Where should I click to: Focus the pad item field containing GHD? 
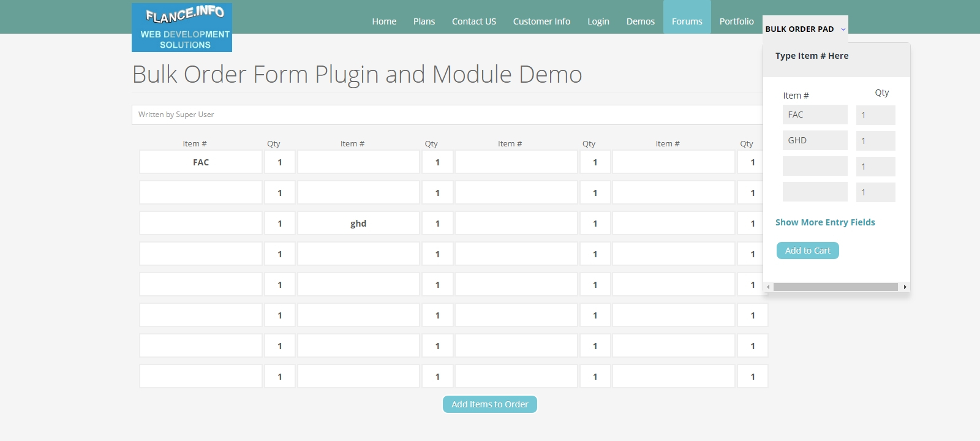pos(815,140)
